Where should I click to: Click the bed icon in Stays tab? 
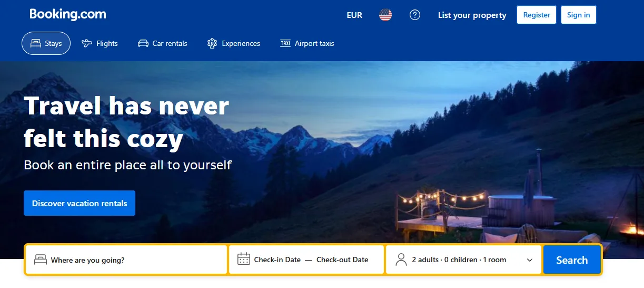click(36, 43)
